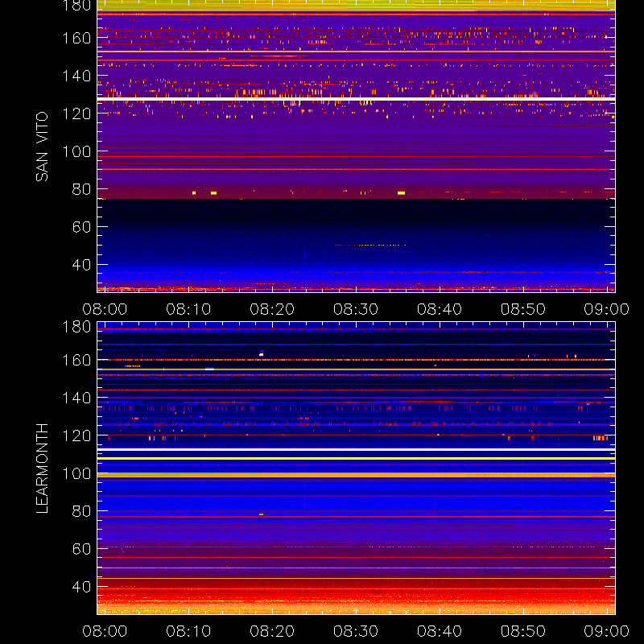Select the 100 tick label on SAN VITO plot
This screenshot has width=644, height=644.
76,151
